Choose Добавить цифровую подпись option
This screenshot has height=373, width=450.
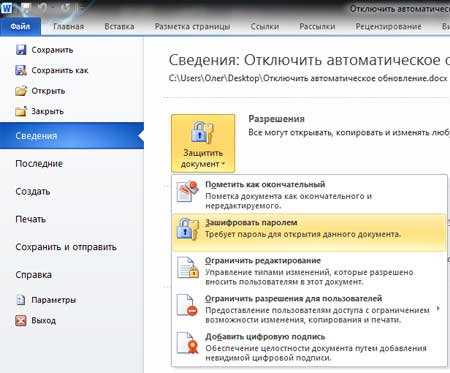click(309, 347)
